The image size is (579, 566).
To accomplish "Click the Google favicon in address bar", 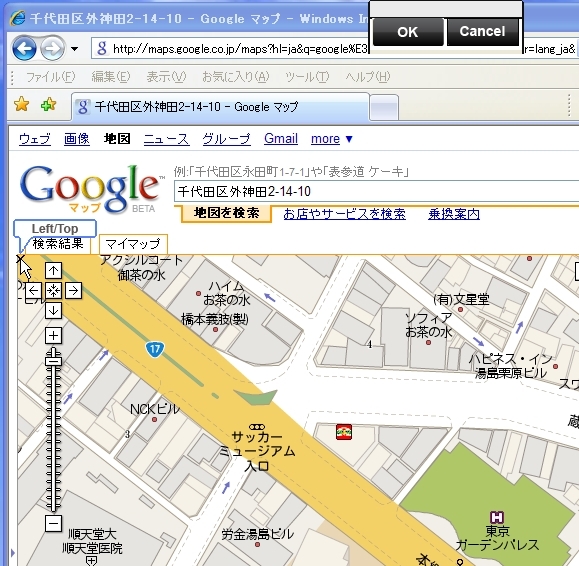I will click(x=102, y=48).
